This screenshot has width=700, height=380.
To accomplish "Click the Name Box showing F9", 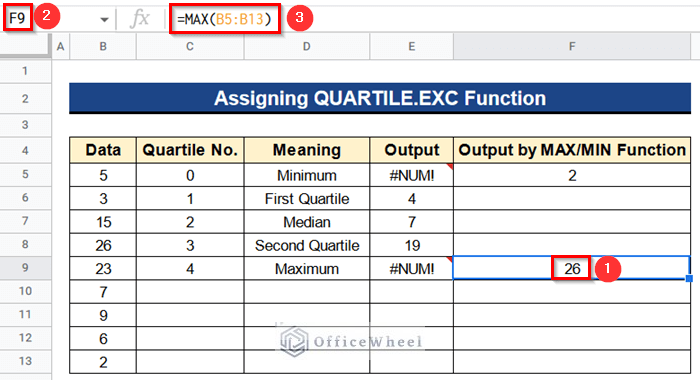I will 18,18.
